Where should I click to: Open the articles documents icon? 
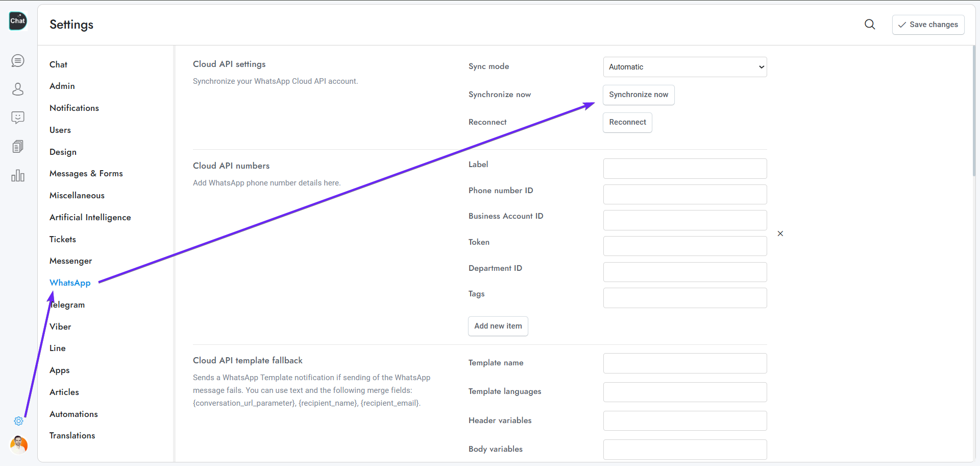[x=18, y=147]
